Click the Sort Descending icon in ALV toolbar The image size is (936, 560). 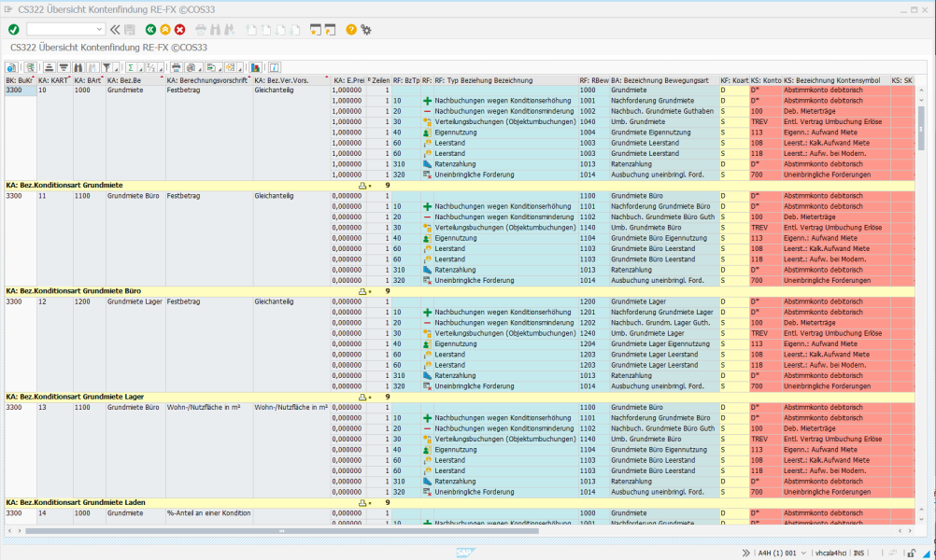click(64, 67)
